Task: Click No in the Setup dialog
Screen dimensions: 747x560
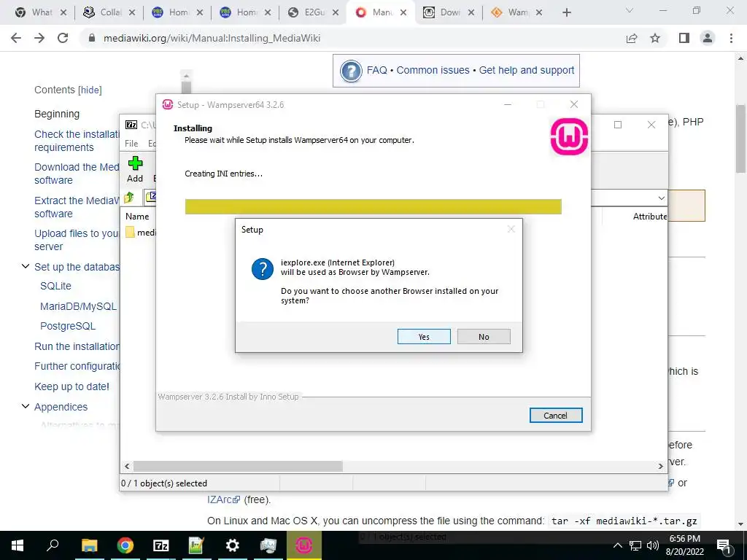Action: coord(484,337)
